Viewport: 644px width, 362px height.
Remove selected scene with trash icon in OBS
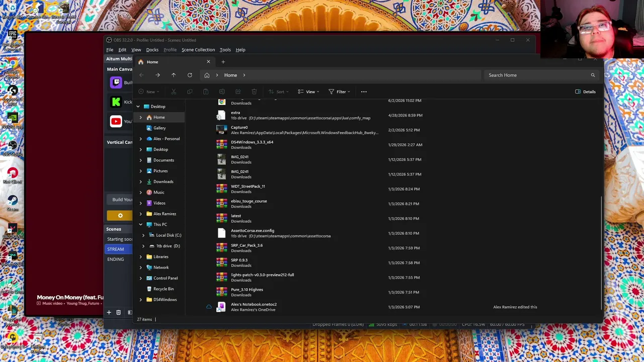click(118, 312)
